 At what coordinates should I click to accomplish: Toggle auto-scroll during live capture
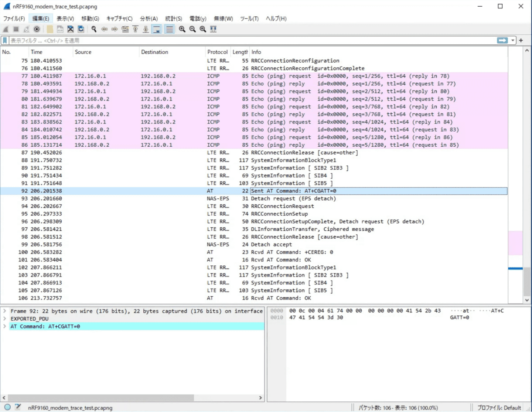click(x=157, y=29)
